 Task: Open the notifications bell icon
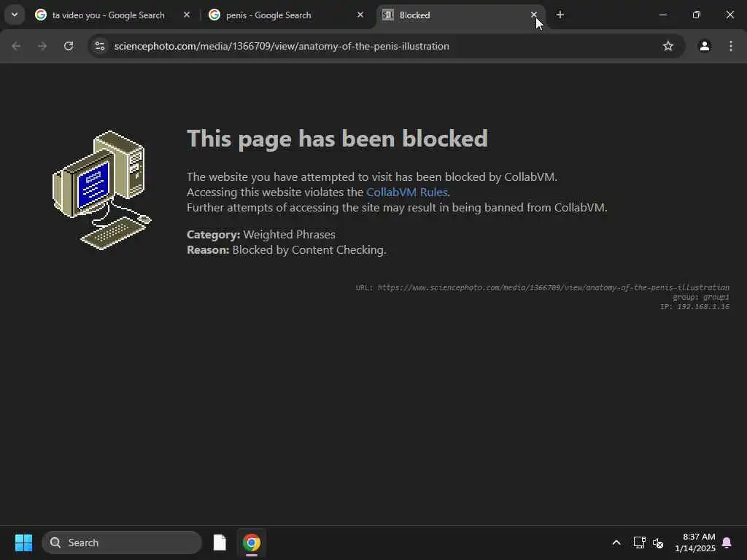[x=727, y=542]
